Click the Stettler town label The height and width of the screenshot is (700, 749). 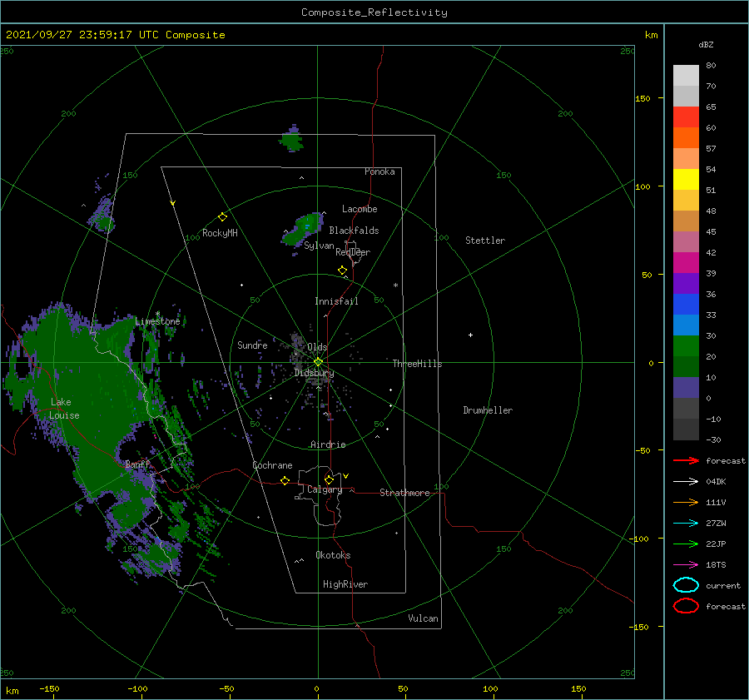click(485, 241)
